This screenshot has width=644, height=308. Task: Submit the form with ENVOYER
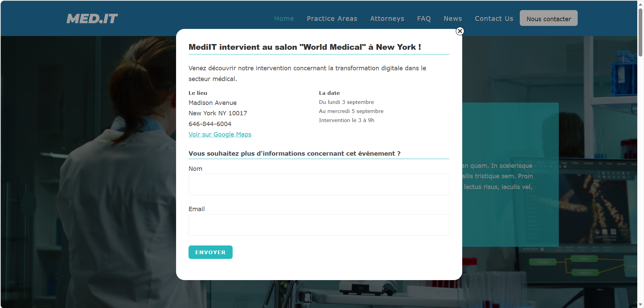tap(210, 252)
